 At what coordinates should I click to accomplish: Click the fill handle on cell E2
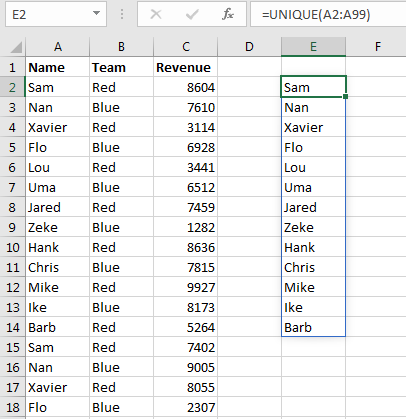pos(345,97)
